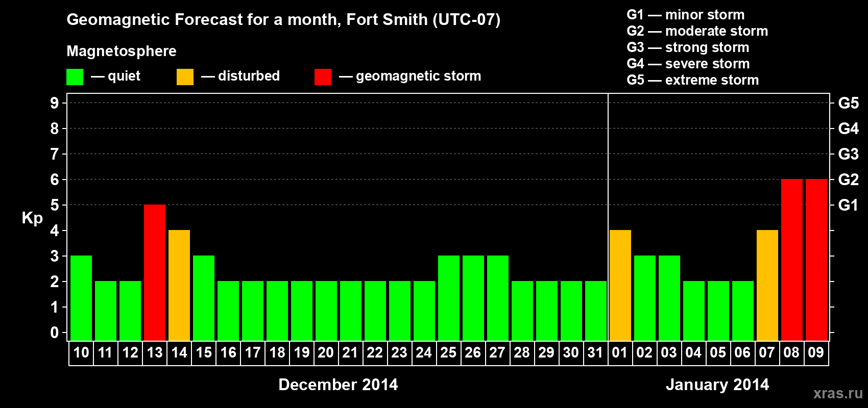Click the December 2014 month label
This screenshot has height=408, width=868.
[338, 385]
